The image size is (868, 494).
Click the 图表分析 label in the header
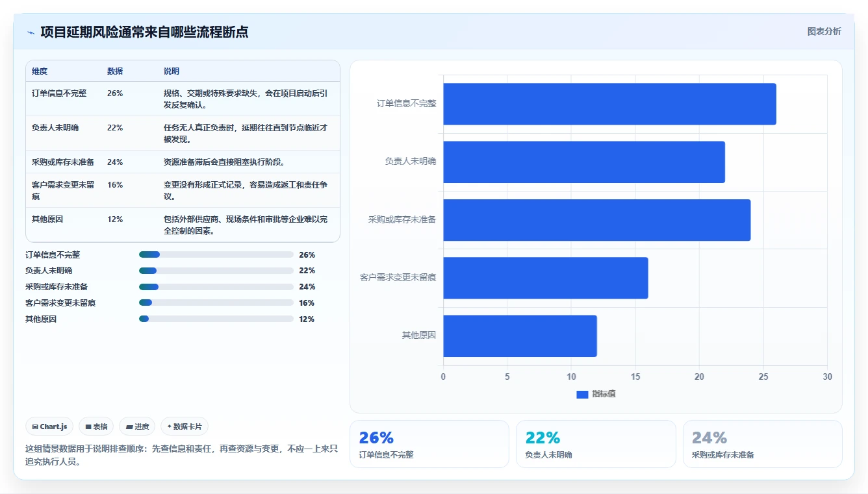[x=824, y=31]
